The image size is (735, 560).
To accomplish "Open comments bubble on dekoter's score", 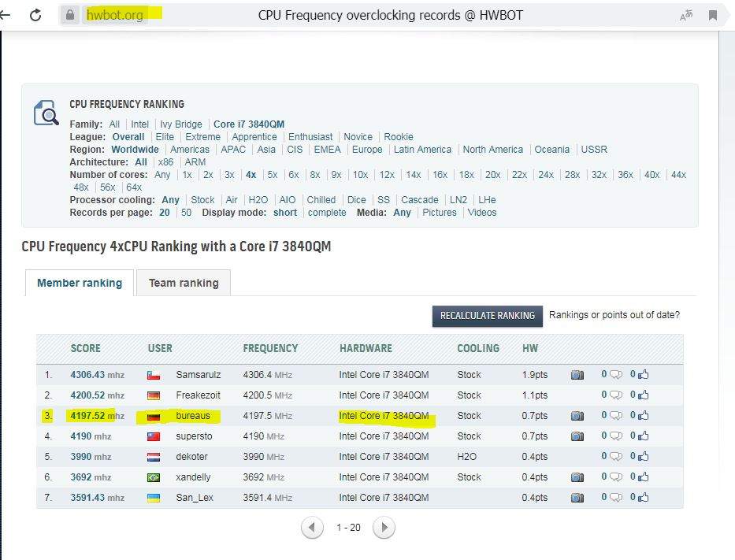I will coord(615,457).
